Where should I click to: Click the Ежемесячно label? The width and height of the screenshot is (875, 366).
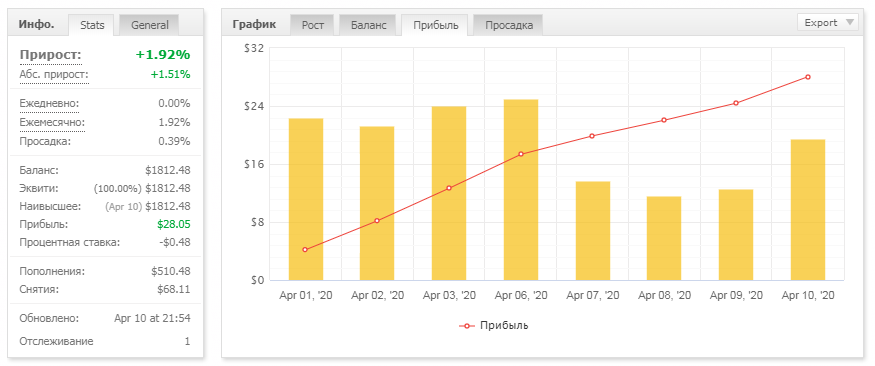pyautogui.click(x=52, y=122)
